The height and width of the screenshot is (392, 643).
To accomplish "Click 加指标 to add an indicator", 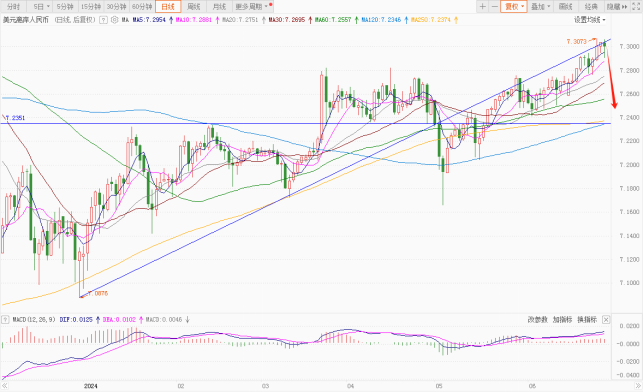I will [562, 319].
